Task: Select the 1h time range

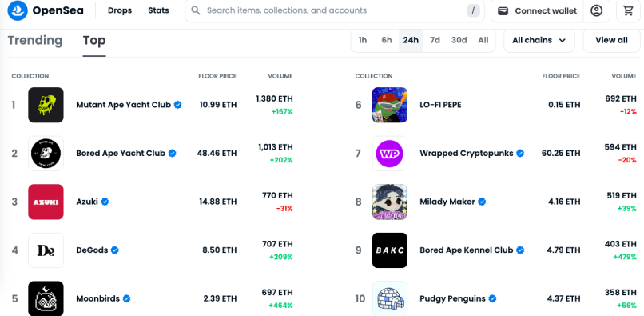Action: 363,40
